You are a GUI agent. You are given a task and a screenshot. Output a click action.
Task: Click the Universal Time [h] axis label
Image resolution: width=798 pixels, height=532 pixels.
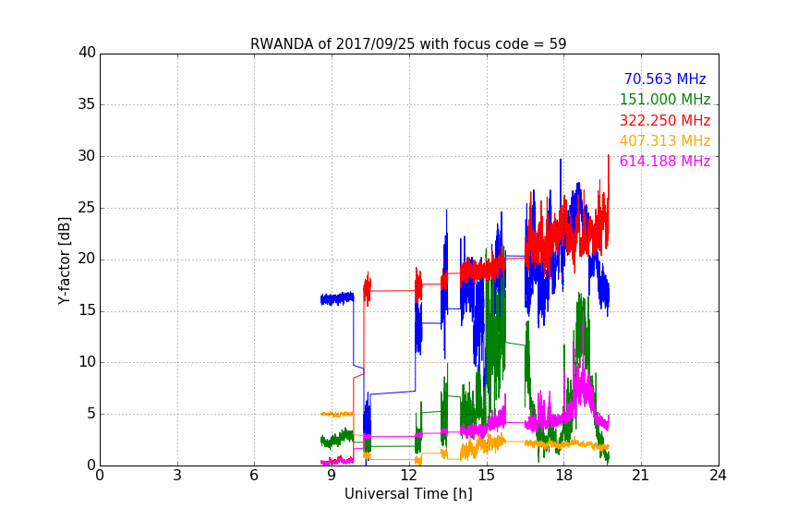408,493
